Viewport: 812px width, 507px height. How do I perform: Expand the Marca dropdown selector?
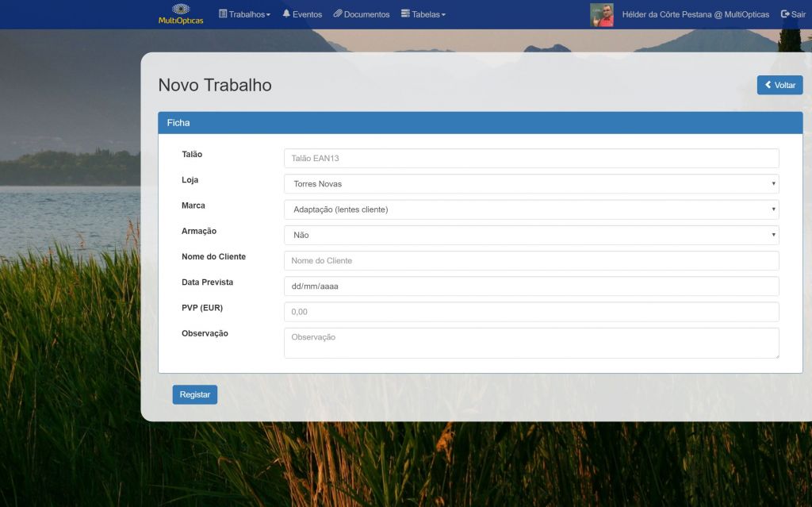tap(531, 209)
